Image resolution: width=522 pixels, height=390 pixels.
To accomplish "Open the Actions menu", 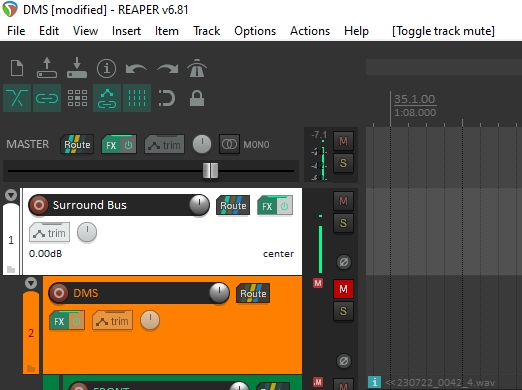I will (310, 31).
